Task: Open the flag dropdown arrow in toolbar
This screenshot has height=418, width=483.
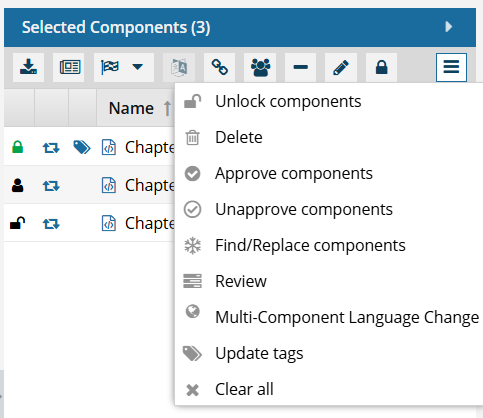Action: (x=137, y=67)
